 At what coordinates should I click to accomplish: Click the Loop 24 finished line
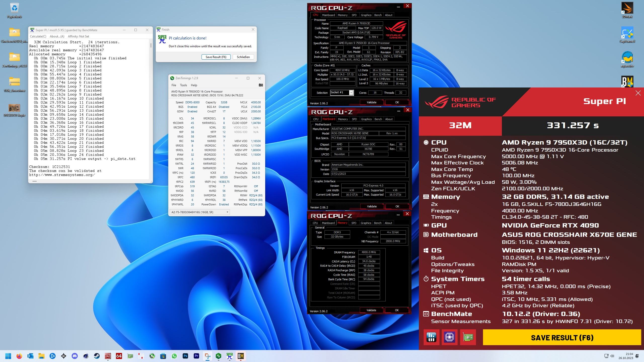coord(69,155)
